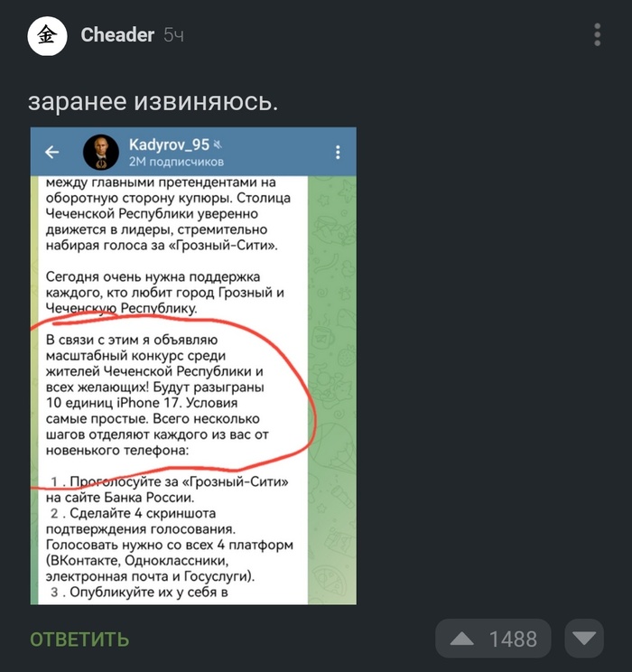The height and width of the screenshot is (672, 632).
Task: Click the muted bell icon beside Kadyrov_95
Action: pyautogui.click(x=218, y=145)
